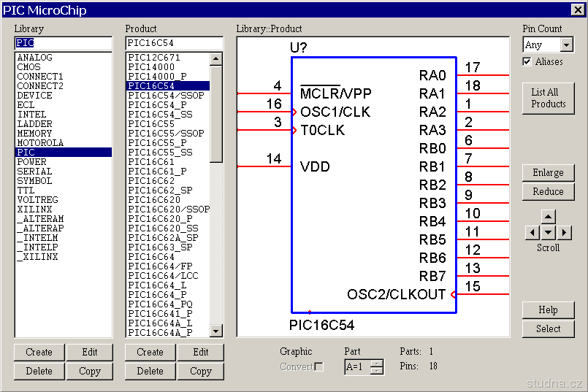Image resolution: width=588 pixels, height=392 pixels.
Task: Select PIC16C64/LCC product
Action: 168,276
